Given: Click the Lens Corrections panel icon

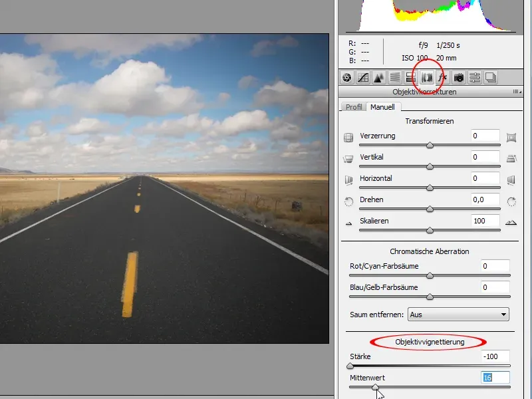Looking at the screenshot, I should pyautogui.click(x=427, y=77).
